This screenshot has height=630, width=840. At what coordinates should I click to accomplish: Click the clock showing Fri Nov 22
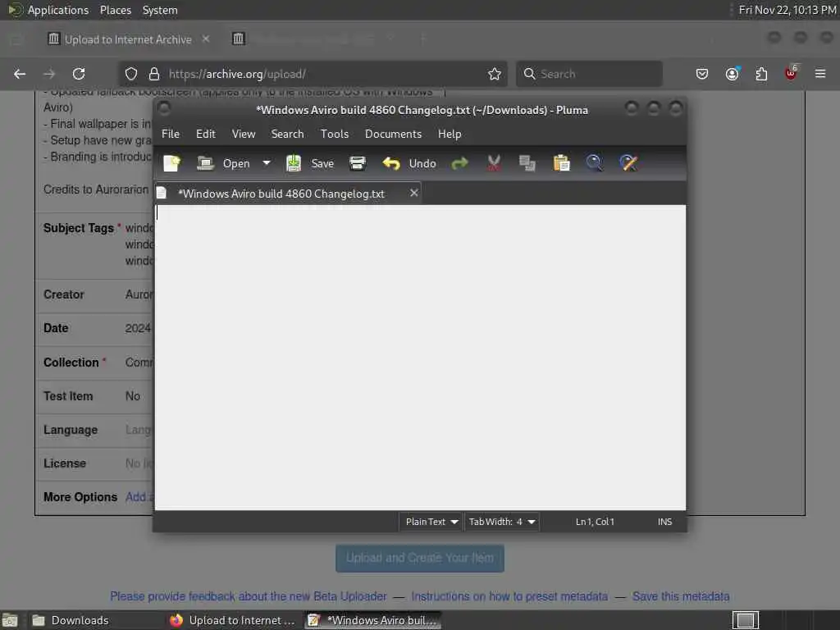787,10
